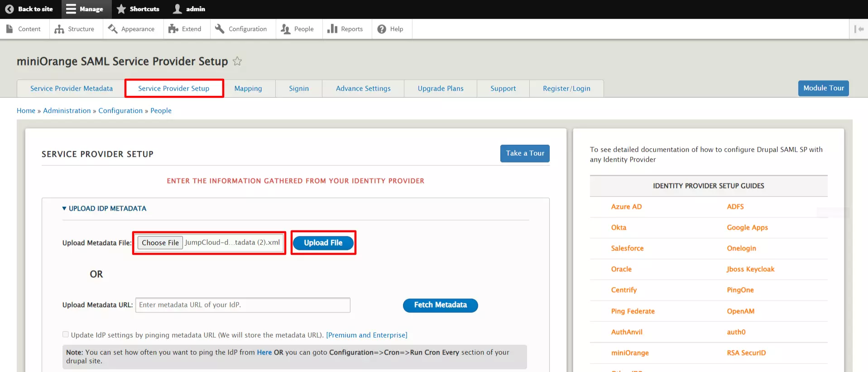Viewport: 868px width, 372px height.
Task: Open the Azure AD setup guide
Action: tap(626, 207)
